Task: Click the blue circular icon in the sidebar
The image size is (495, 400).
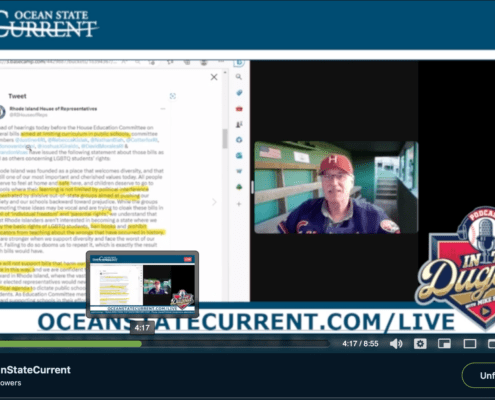Action: pos(239,140)
